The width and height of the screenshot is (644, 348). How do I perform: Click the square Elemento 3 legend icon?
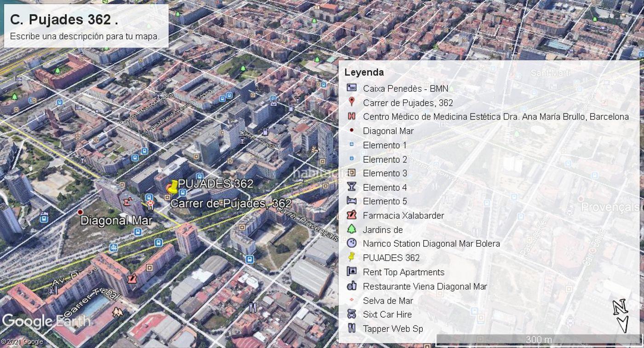[352, 173]
